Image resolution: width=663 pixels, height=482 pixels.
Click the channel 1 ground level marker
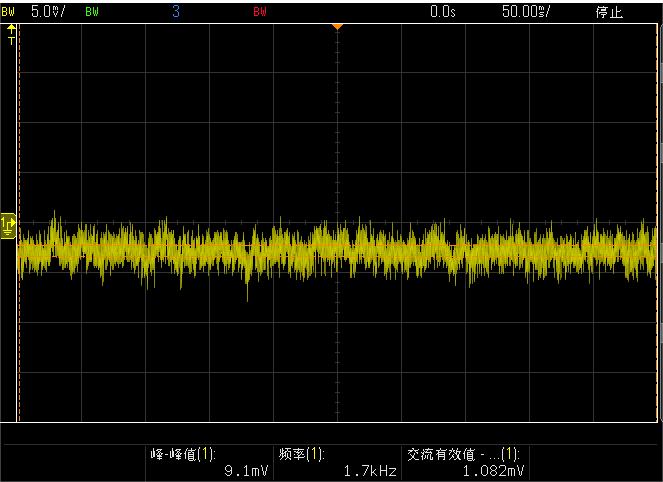click(x=8, y=225)
